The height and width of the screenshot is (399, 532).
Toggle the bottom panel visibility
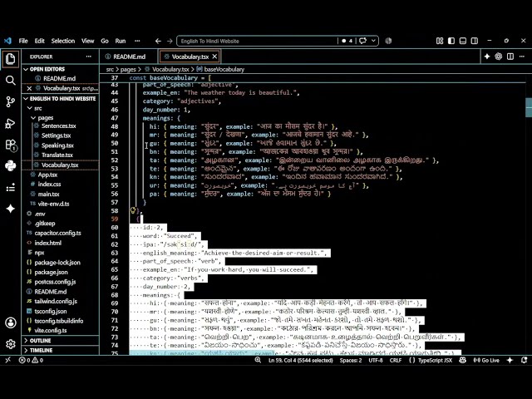click(463, 41)
